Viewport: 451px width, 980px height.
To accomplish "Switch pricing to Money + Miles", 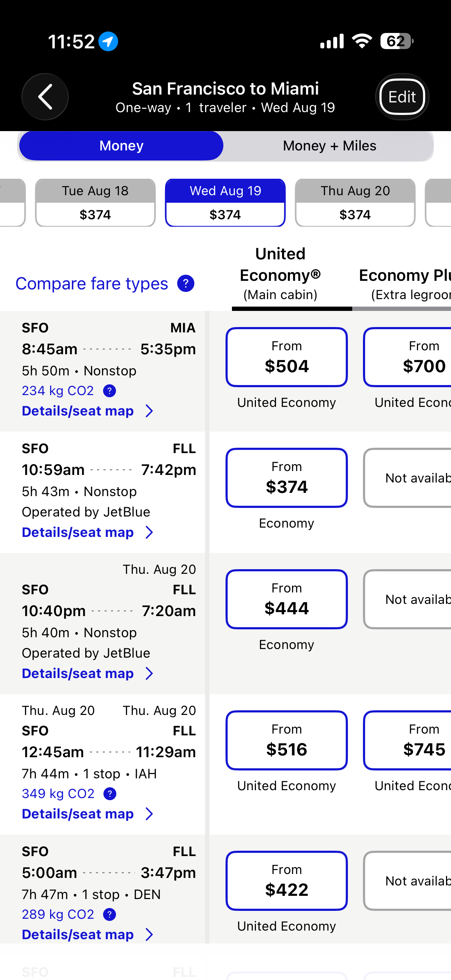I will click(329, 146).
